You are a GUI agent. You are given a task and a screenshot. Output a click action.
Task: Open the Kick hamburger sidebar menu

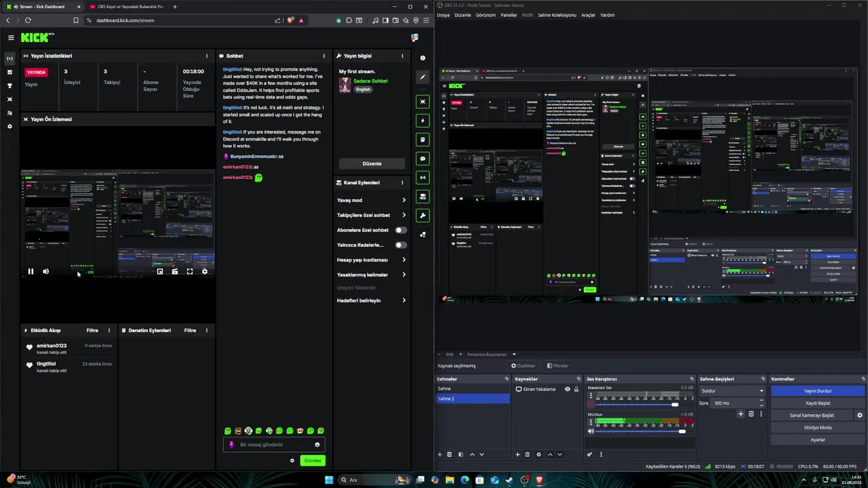pos(11,38)
